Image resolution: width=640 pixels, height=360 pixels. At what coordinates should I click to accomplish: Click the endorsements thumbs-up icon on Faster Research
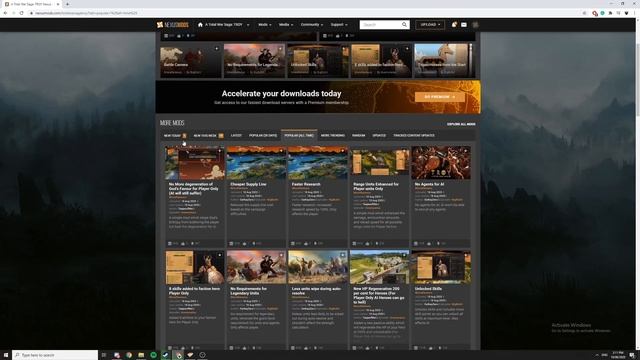(x=306, y=244)
